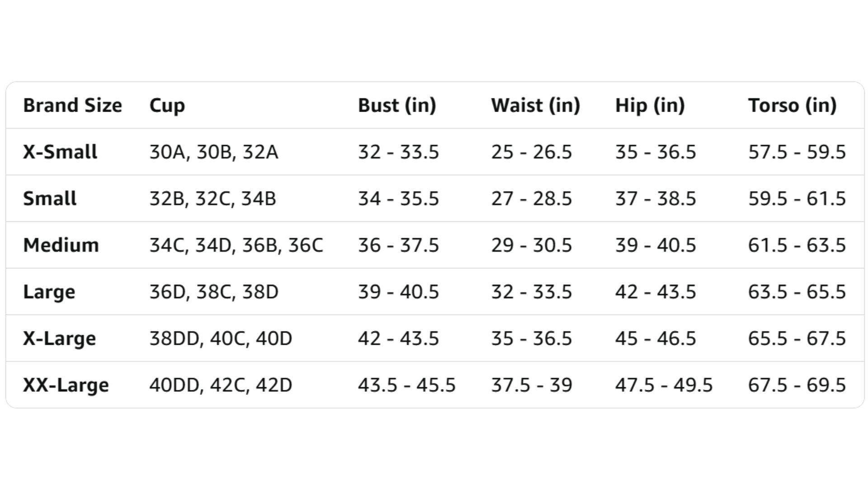Select the cup cell 38DD, 40C, 40D
Viewport: 868px width, 488px height.
[x=221, y=338]
